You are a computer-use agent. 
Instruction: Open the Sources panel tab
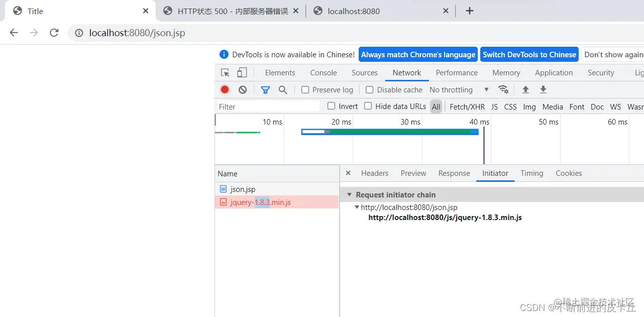pyautogui.click(x=364, y=72)
